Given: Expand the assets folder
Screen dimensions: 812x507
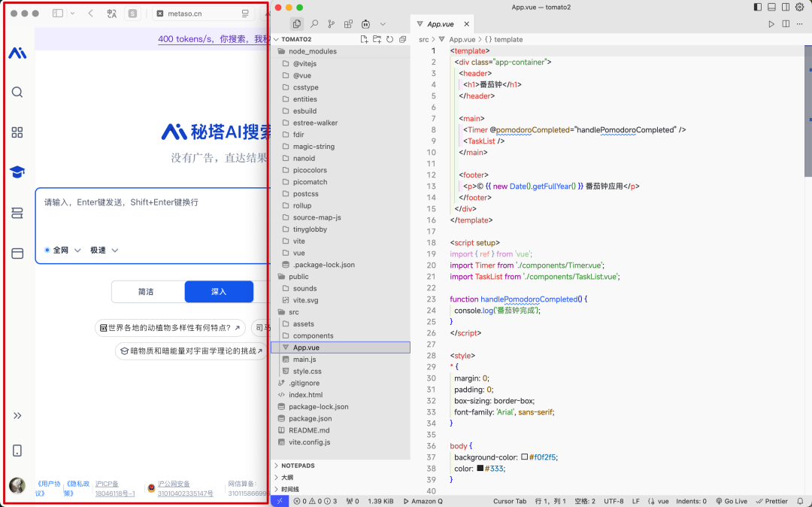Looking at the screenshot, I should click(x=341, y=323).
